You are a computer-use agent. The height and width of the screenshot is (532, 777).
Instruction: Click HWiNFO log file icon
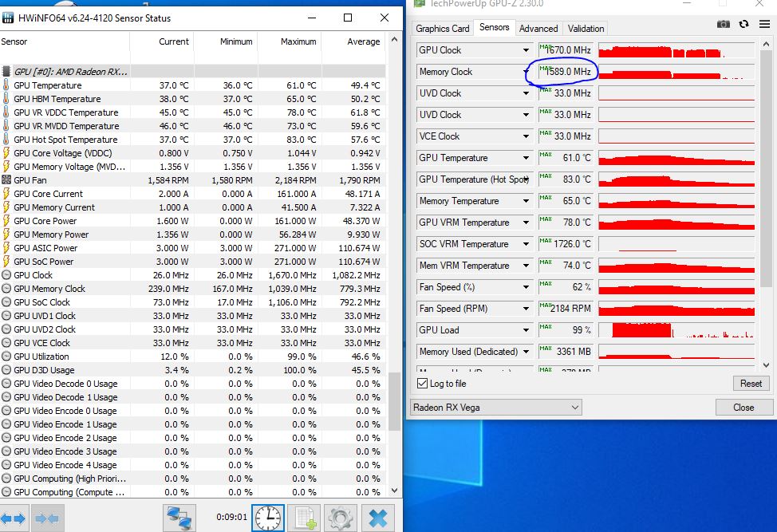tap(306, 518)
